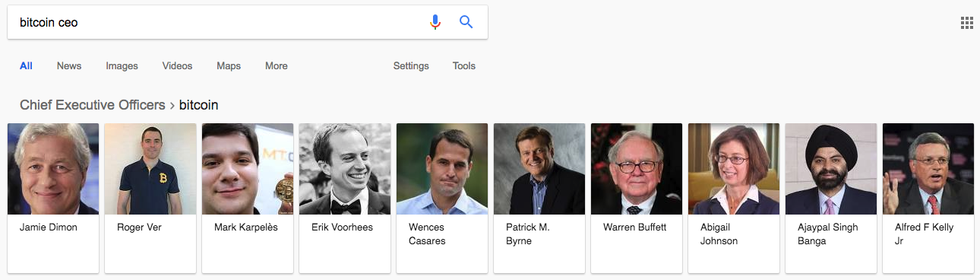Open the Google apps grid icon

966,22
